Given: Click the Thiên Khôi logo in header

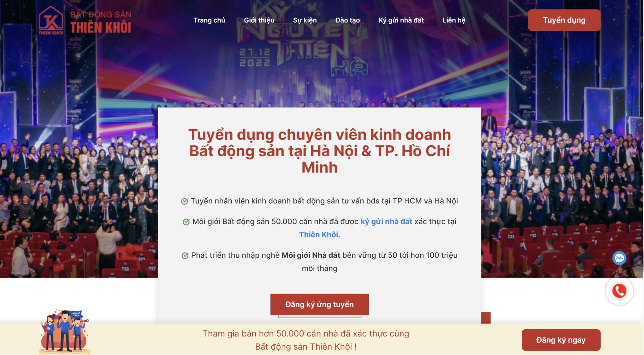Looking at the screenshot, I should (85, 20).
